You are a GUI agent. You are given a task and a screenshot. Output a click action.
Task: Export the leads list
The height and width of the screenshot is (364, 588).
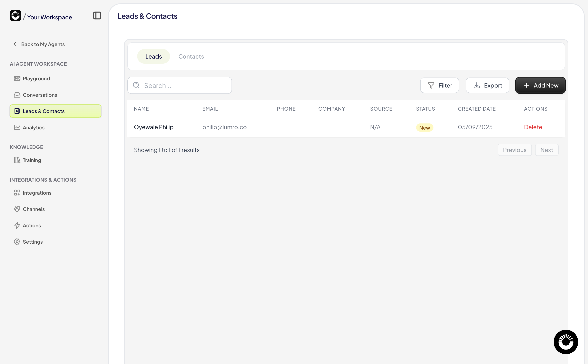pos(487,85)
